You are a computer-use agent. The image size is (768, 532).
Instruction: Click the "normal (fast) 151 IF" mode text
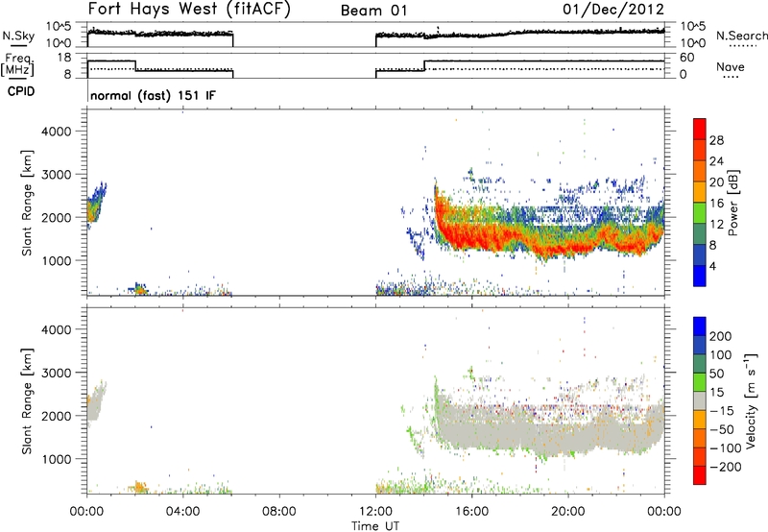(x=153, y=95)
